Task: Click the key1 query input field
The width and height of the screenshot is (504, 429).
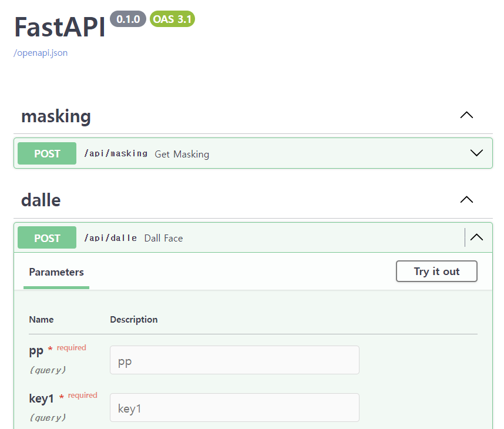Action: coord(234,407)
